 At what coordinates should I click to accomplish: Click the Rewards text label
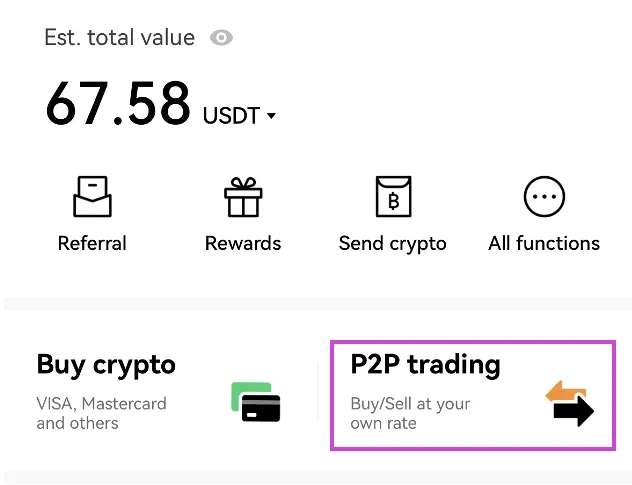point(243,243)
